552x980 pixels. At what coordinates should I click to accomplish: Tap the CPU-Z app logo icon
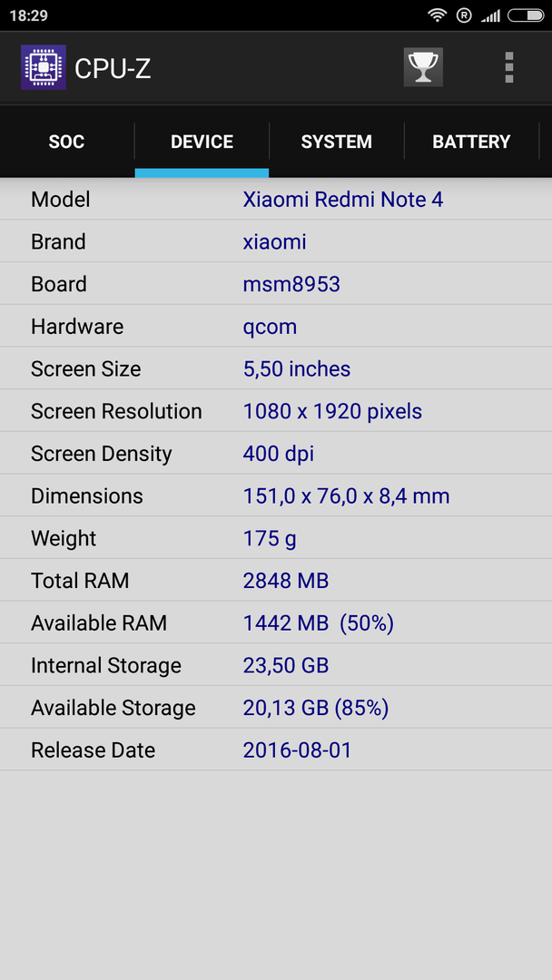click(44, 67)
